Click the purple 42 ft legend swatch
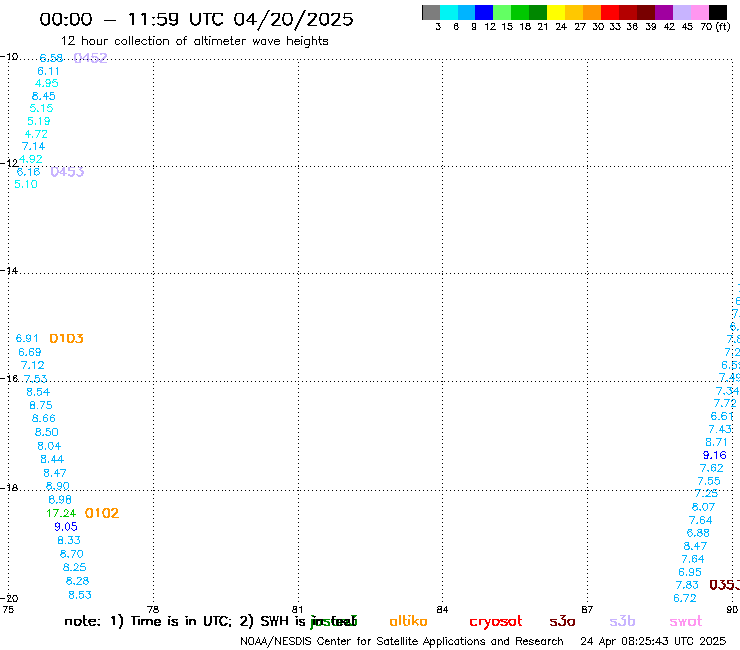Viewport: 740px width, 650px height. pos(664,12)
